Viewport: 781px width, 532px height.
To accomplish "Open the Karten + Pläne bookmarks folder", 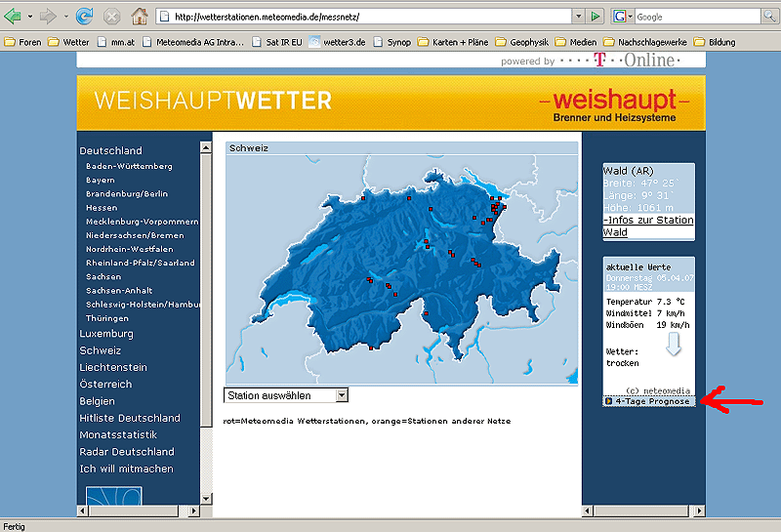I will pos(453,42).
